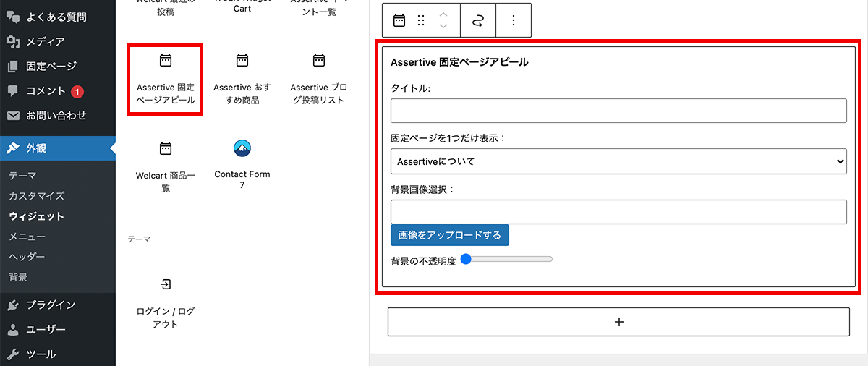This screenshot has height=366, width=868.
Task: Click the plus button to add block
Action: click(x=618, y=322)
